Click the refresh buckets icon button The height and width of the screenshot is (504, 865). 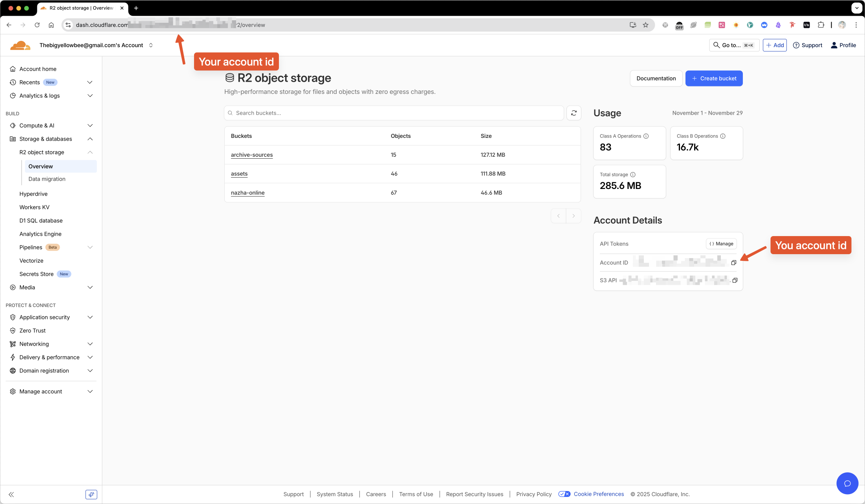pos(574,113)
